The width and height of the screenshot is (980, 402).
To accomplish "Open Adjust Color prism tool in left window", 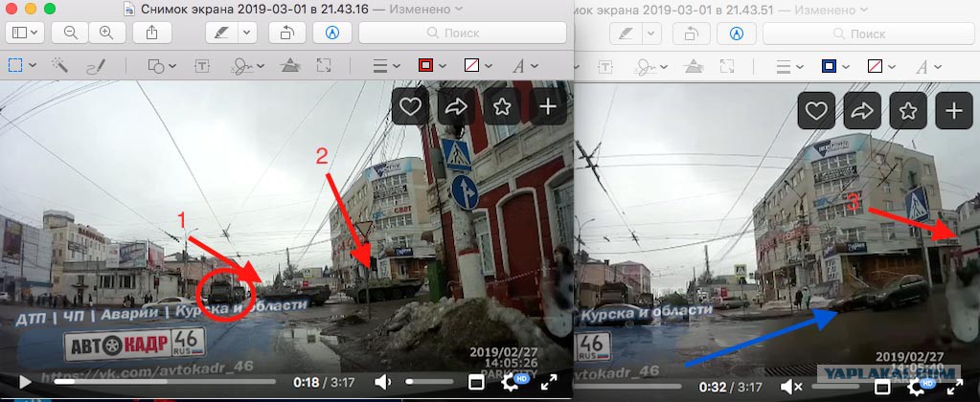I will [x=289, y=65].
